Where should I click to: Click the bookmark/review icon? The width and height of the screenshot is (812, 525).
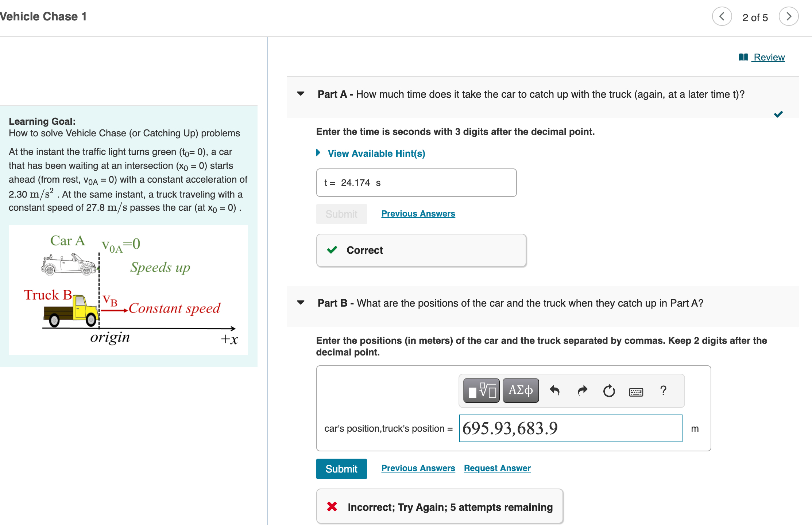click(747, 57)
